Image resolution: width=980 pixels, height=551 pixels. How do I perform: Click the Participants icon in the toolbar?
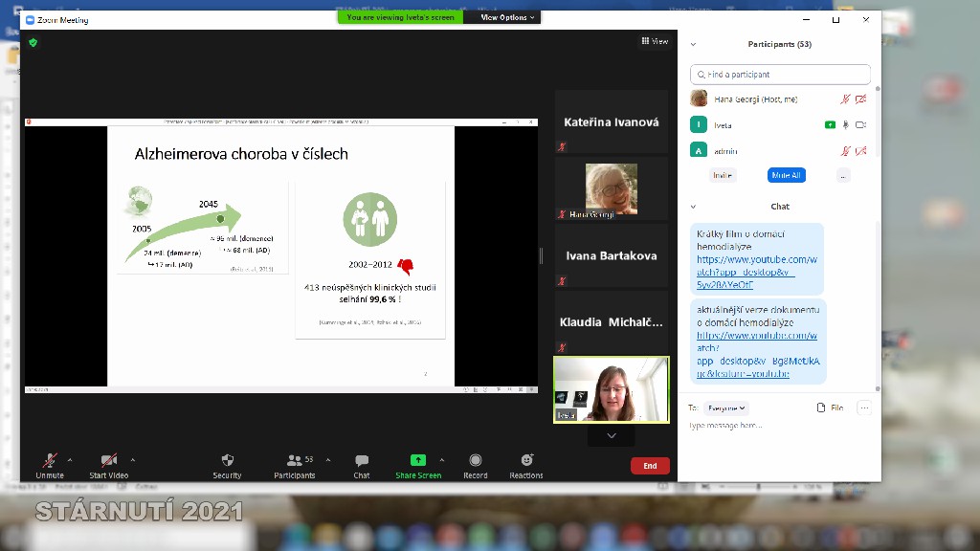[292, 461]
